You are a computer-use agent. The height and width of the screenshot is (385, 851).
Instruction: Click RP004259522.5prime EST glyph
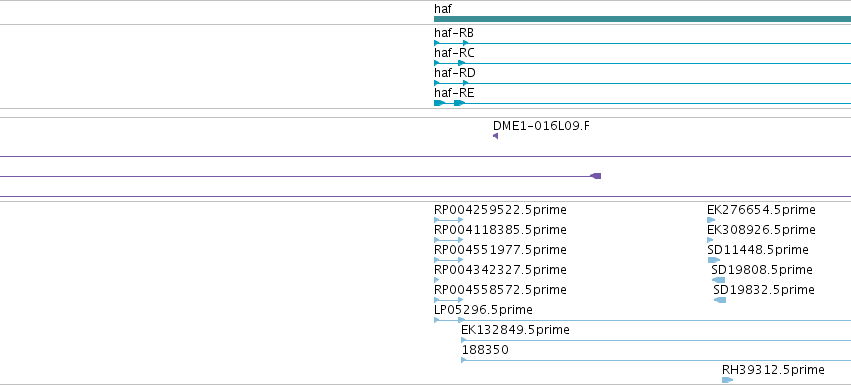(449, 220)
